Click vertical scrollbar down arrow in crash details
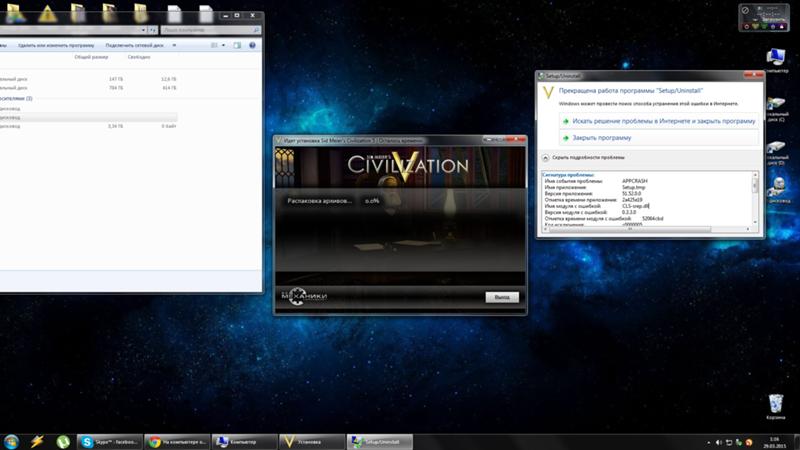Image resolution: width=800 pixels, height=450 pixels. [755, 222]
